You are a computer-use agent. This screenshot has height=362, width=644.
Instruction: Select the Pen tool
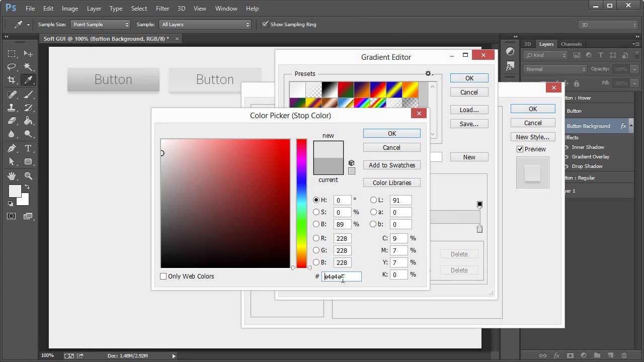tap(12, 148)
